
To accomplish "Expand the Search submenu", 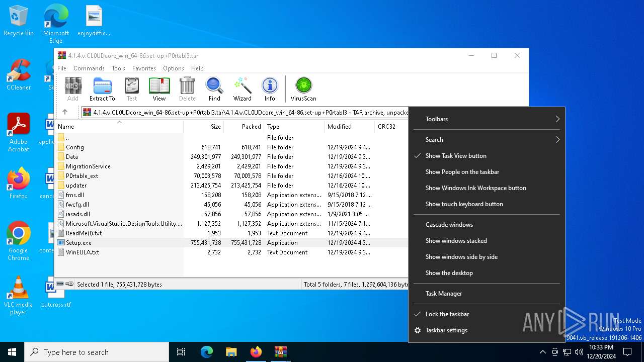I will coord(487,140).
